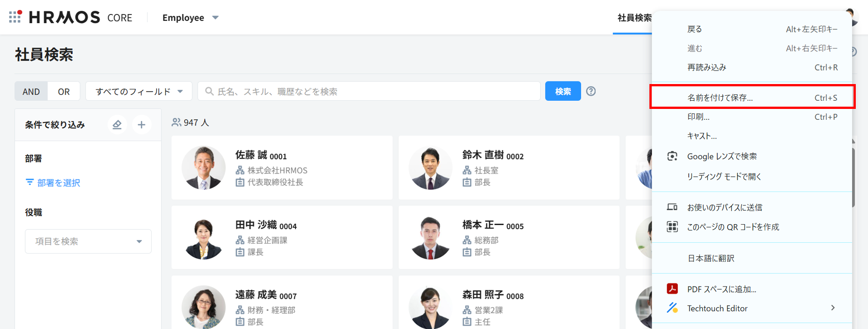The image size is (868, 329).
Task: Switch search mode to OR
Action: click(x=64, y=91)
